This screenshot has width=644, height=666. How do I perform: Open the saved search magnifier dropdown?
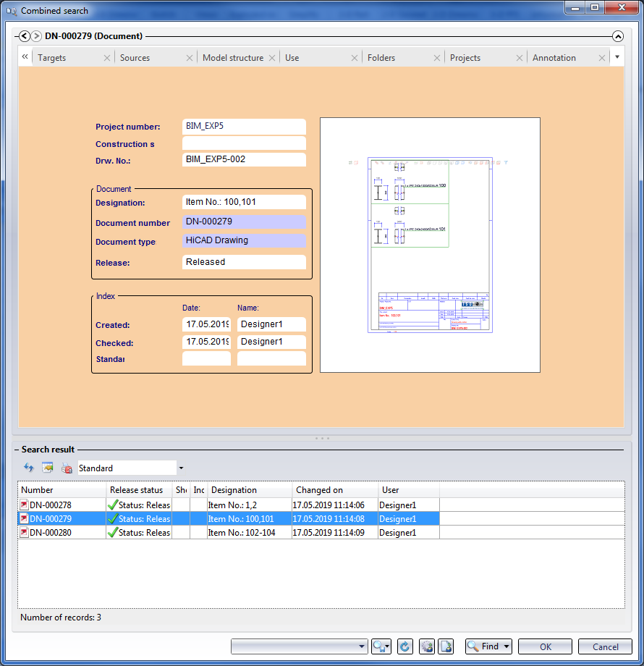[x=381, y=646]
